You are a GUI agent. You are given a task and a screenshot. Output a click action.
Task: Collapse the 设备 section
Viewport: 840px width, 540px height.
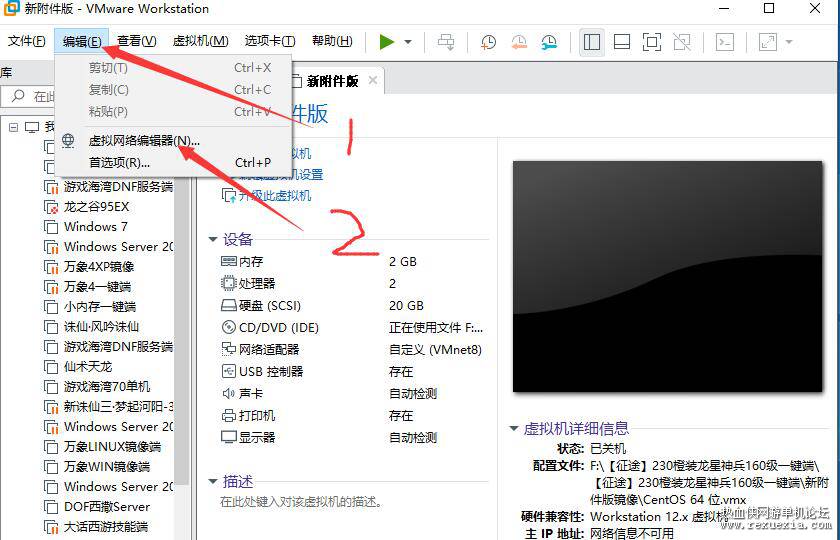[x=213, y=239]
